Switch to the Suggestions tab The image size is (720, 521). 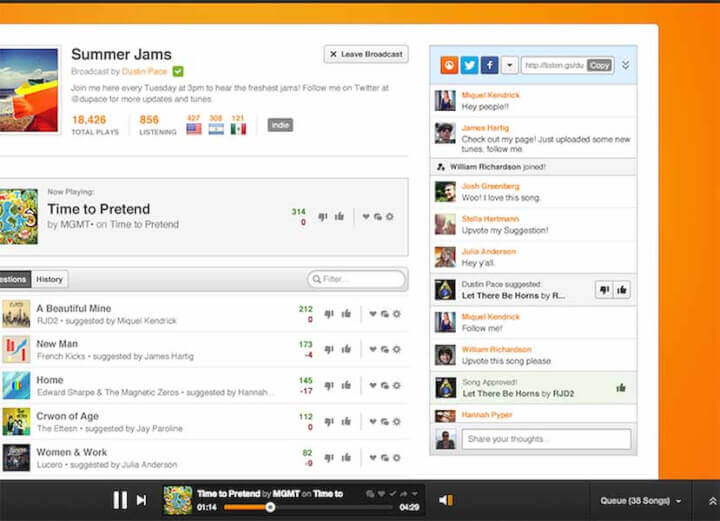coord(15,279)
